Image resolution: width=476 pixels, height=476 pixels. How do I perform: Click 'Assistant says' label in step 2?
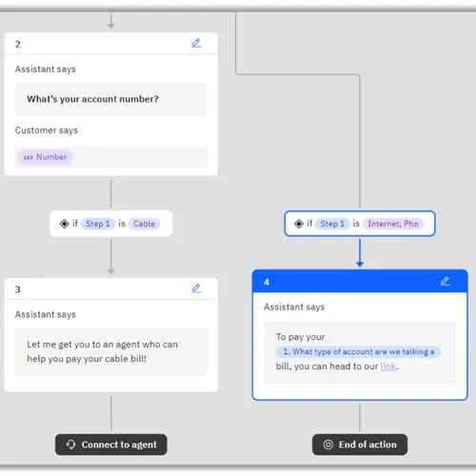click(x=46, y=69)
